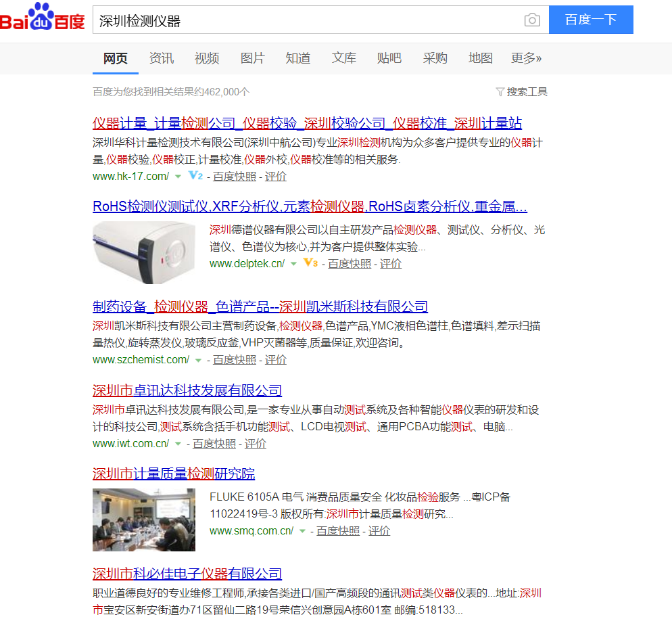Open the 图片 tab
Image resolution: width=672 pixels, height=617 pixels.
click(252, 58)
